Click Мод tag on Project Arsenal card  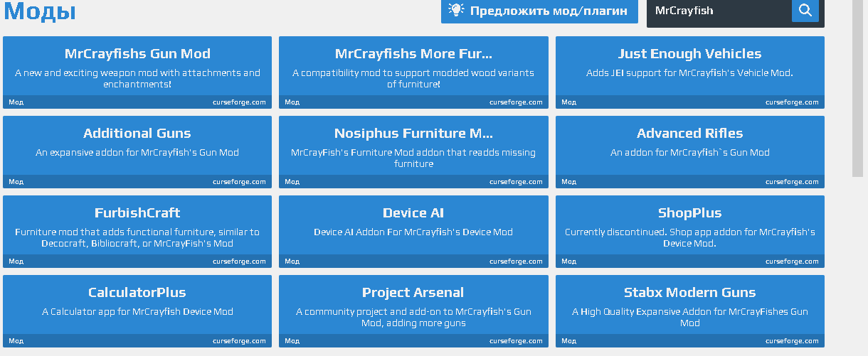(292, 341)
